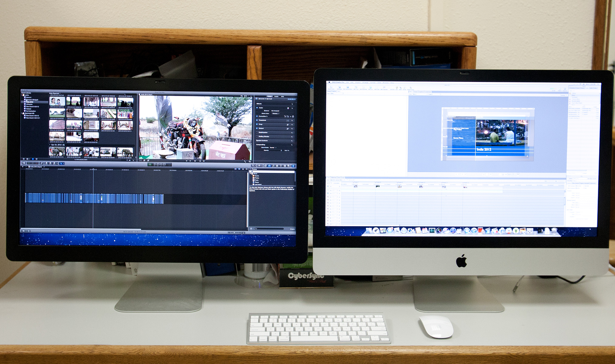Toggle the Color effect checkbox

pyautogui.click(x=257, y=108)
